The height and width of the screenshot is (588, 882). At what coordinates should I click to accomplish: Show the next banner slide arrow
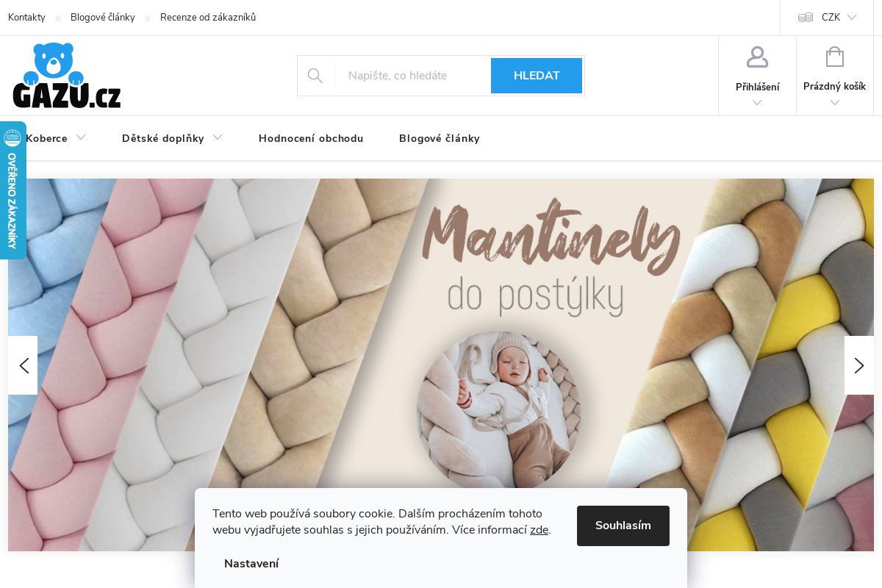pos(859,365)
